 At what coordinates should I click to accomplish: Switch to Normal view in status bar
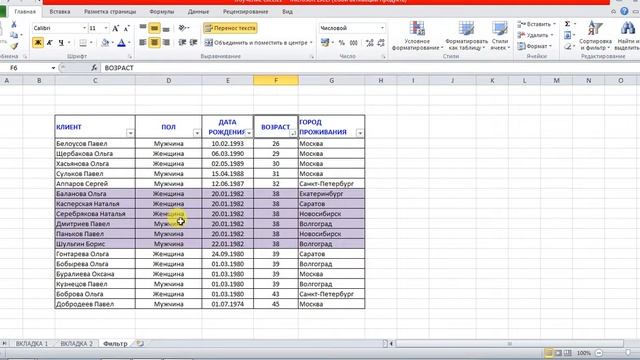[x=549, y=353]
